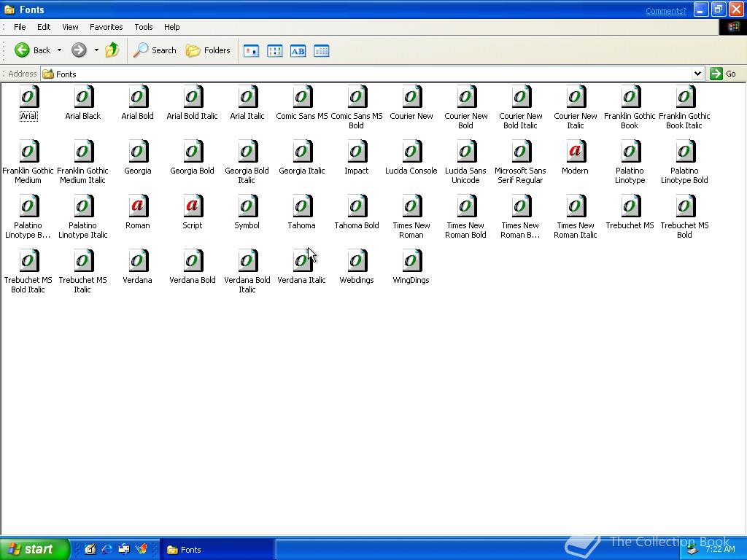Select the Arial Bold Italic icon
The image size is (747, 560).
193,97
